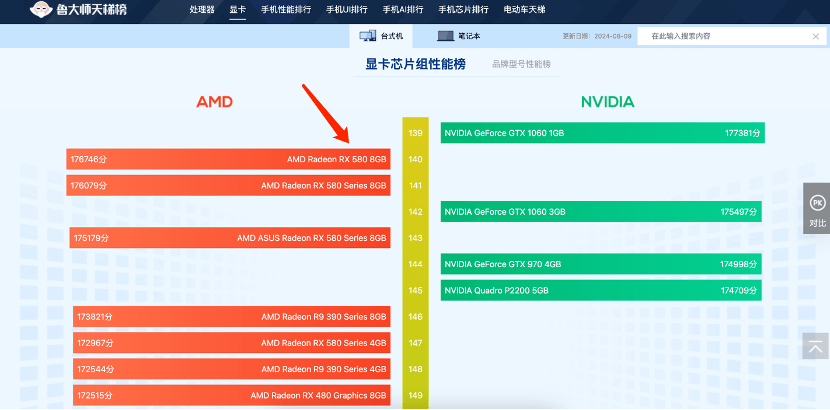Open the 手机UI排行 menu item

tap(346, 10)
